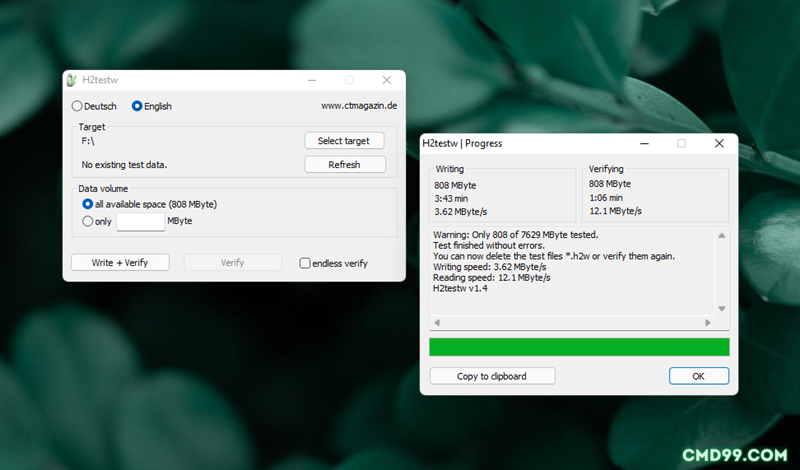Click the log scroll left arrow

[437, 323]
